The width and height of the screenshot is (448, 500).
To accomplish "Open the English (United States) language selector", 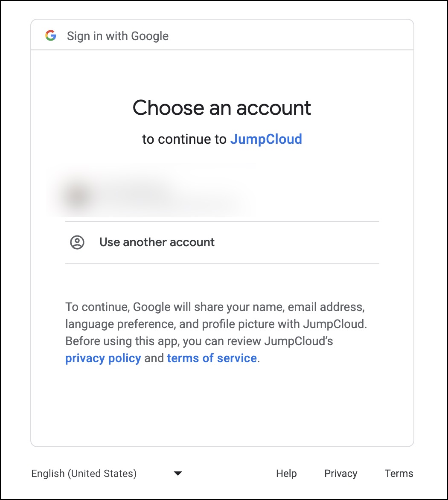I will tap(84, 474).
